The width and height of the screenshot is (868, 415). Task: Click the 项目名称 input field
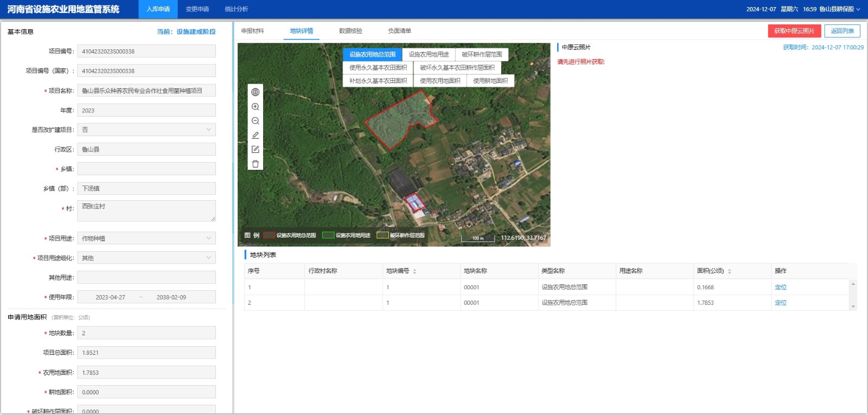[x=146, y=91]
